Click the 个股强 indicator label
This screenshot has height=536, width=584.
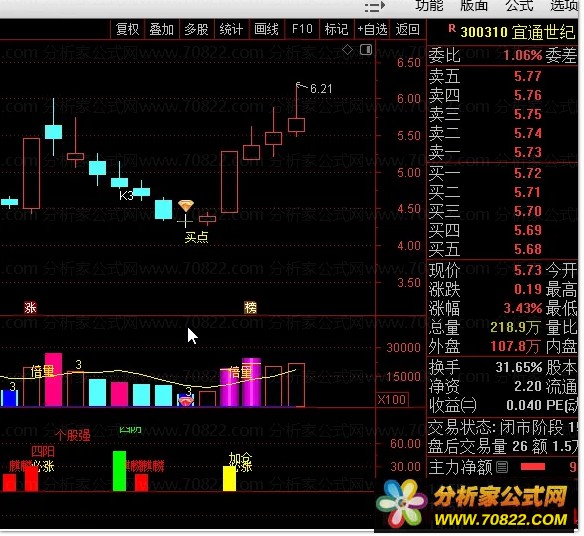73,435
